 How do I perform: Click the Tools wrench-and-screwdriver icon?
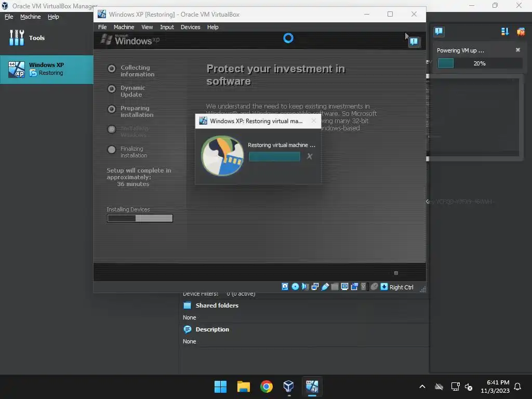pos(17,37)
